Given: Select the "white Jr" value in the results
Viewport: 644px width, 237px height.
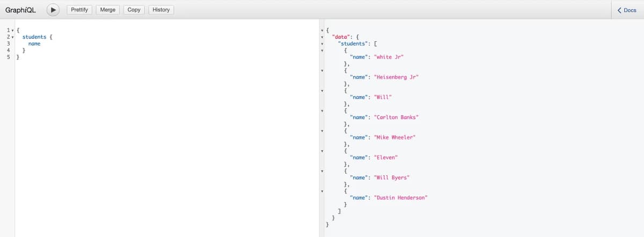Looking at the screenshot, I should 389,57.
